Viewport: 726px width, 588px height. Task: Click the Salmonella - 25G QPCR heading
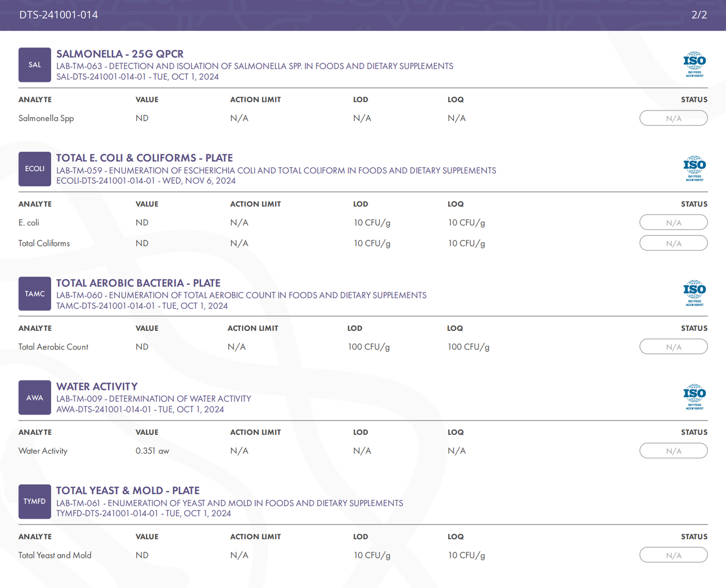click(120, 54)
